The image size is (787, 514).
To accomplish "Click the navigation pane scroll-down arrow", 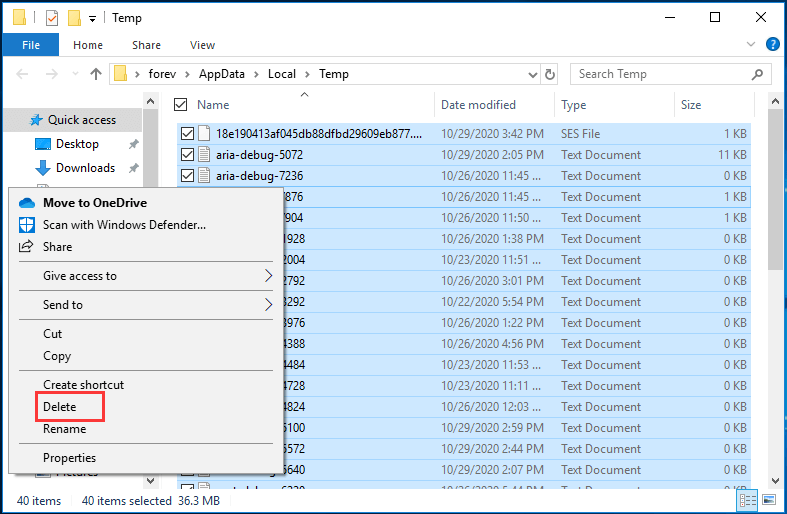I will 150,481.
